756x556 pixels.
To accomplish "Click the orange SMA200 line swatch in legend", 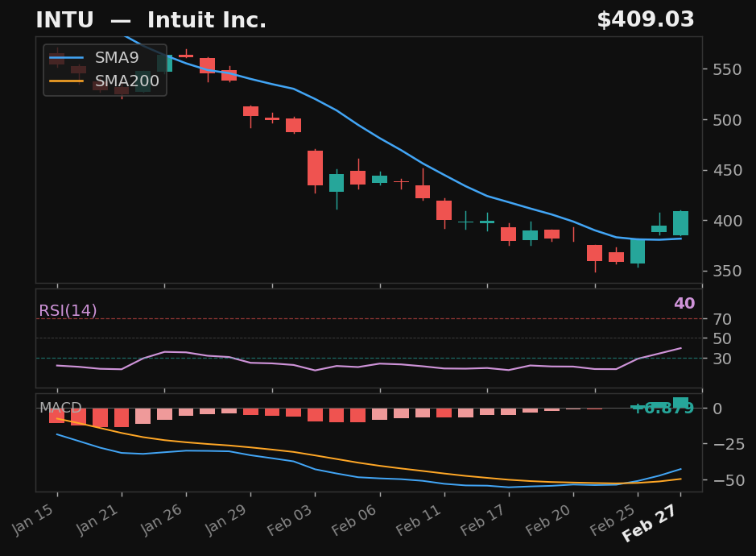I will click(x=67, y=81).
